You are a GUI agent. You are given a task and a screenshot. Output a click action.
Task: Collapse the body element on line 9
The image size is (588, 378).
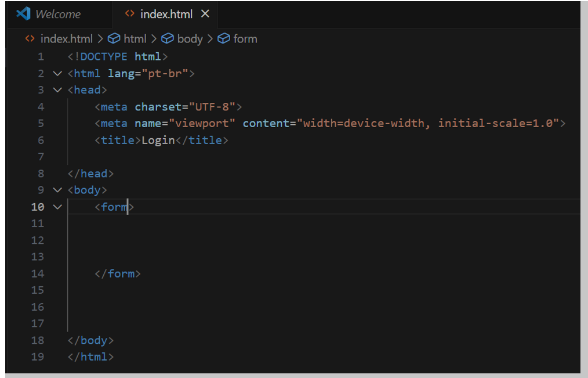pos(56,190)
